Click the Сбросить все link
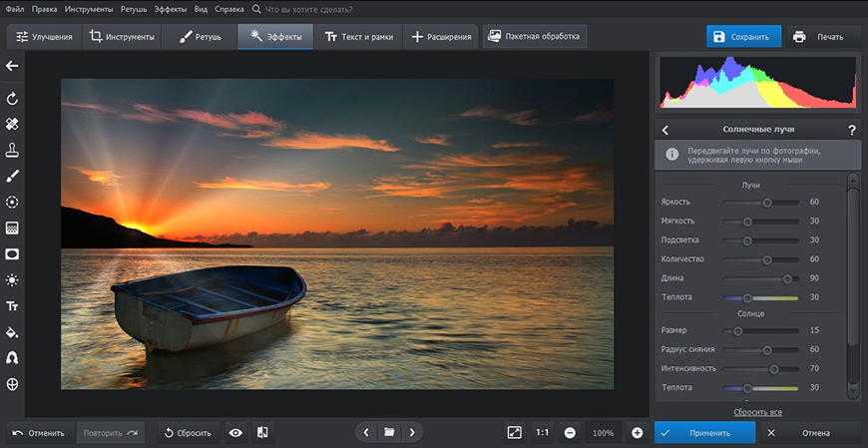 click(x=757, y=411)
